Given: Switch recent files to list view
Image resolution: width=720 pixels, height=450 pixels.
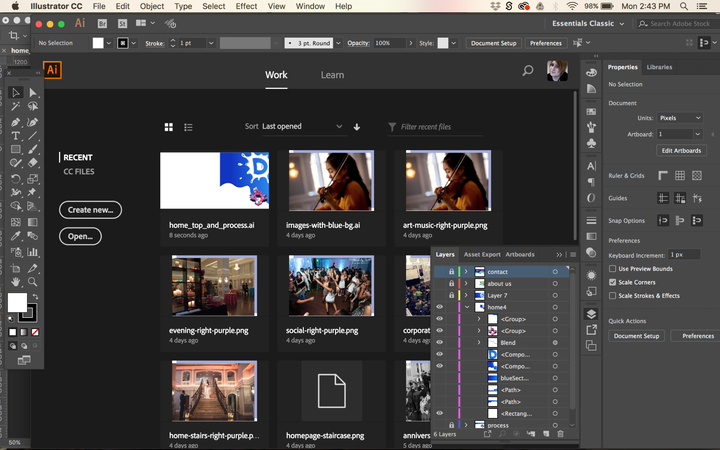Looking at the screenshot, I should [x=189, y=127].
